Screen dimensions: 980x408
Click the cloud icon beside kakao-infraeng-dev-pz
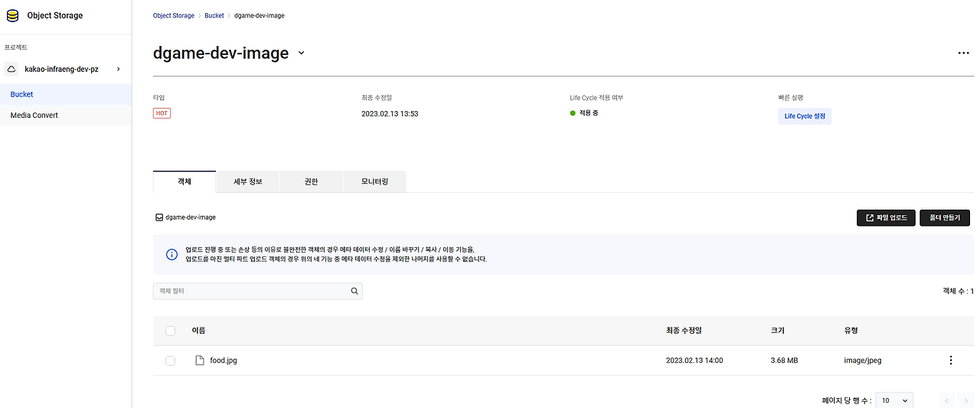coord(12,69)
